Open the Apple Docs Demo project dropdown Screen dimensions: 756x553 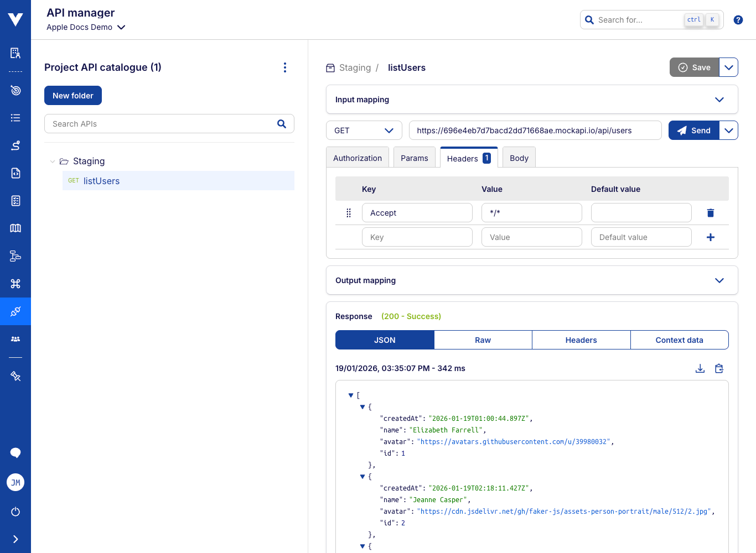pos(86,27)
